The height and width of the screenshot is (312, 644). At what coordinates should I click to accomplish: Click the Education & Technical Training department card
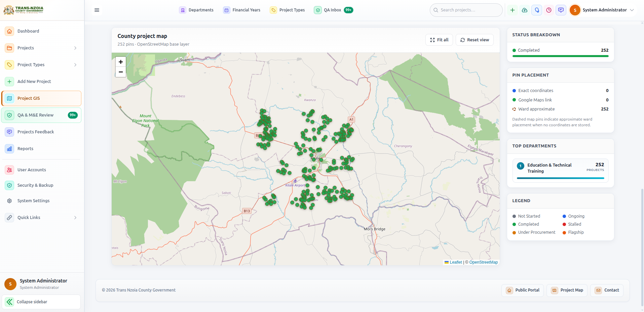(x=560, y=171)
